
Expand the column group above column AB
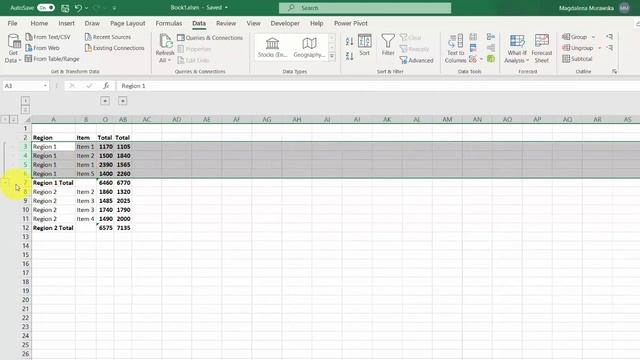pyautogui.click(x=123, y=101)
